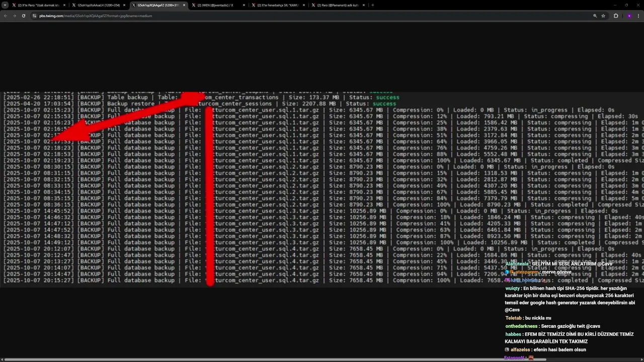Reload the current page

coord(23,16)
